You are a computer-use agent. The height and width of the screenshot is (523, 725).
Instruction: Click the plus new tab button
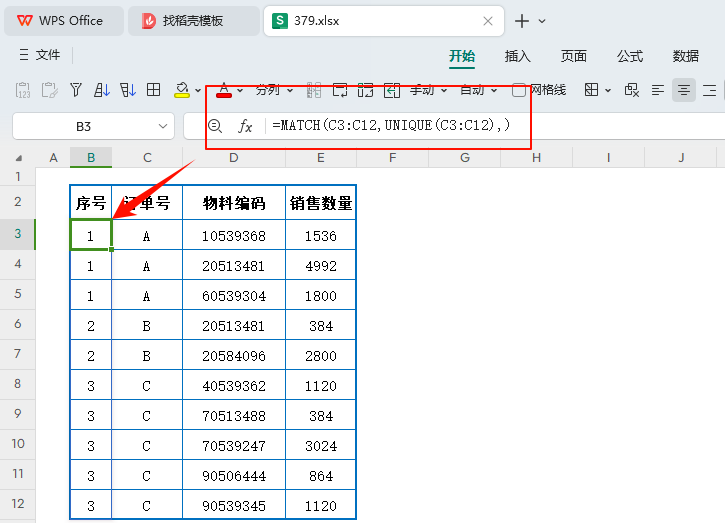click(522, 21)
